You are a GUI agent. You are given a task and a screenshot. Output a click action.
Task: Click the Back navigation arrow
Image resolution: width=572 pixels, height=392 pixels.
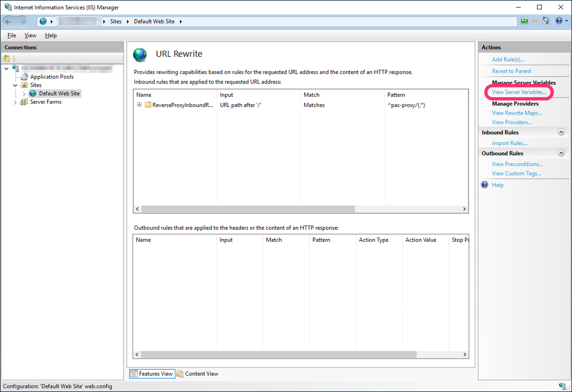pyautogui.click(x=9, y=21)
